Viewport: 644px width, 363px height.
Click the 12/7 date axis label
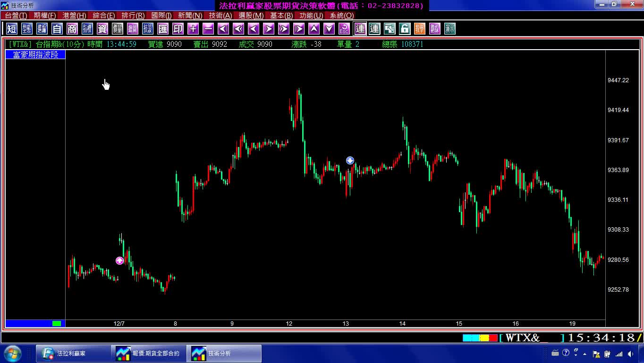[x=119, y=324]
